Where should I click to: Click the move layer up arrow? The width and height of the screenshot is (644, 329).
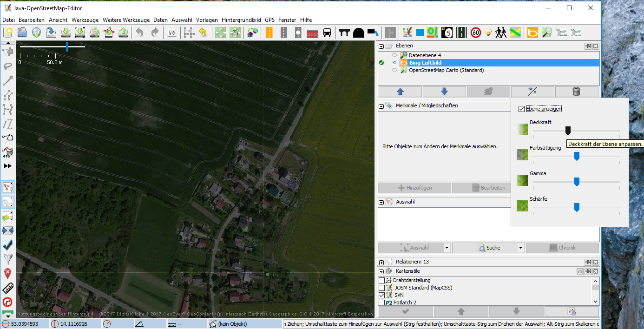pyautogui.click(x=400, y=92)
